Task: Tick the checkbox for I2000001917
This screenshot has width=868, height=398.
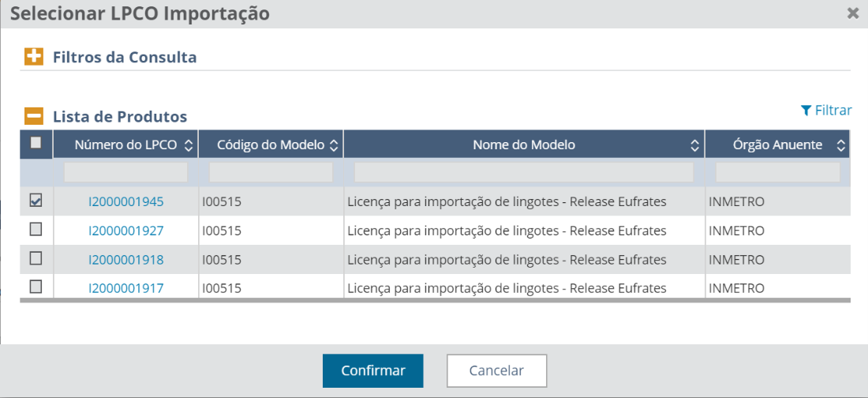Action: 36,287
